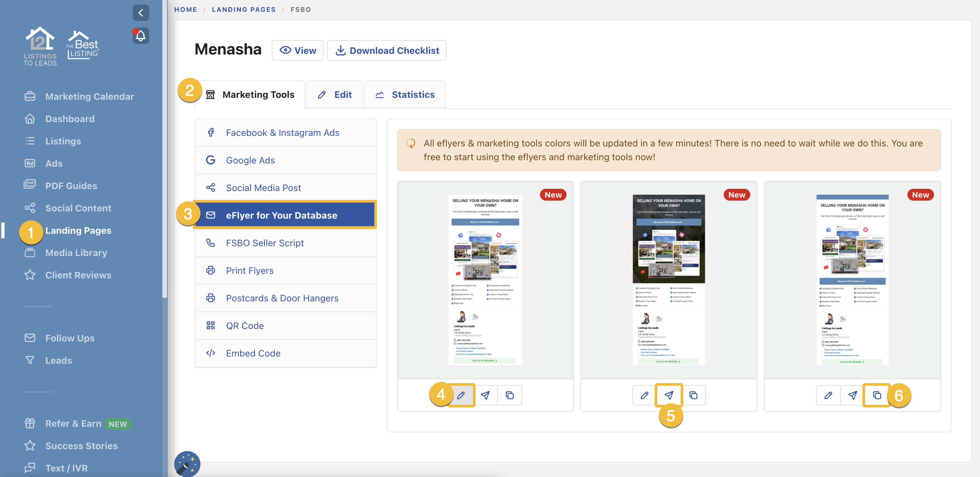Image resolution: width=980 pixels, height=477 pixels.
Task: Click the Download Checklist button
Action: click(386, 50)
